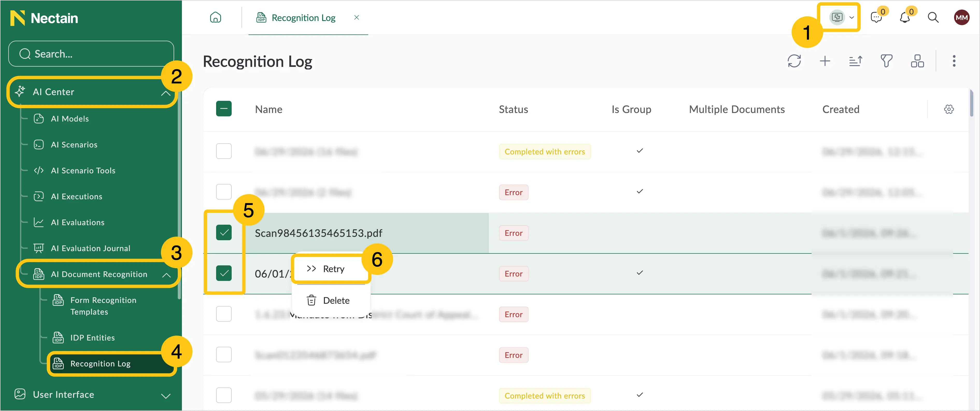The height and width of the screenshot is (411, 980).
Task: Open the filter icon
Action: [886, 61]
